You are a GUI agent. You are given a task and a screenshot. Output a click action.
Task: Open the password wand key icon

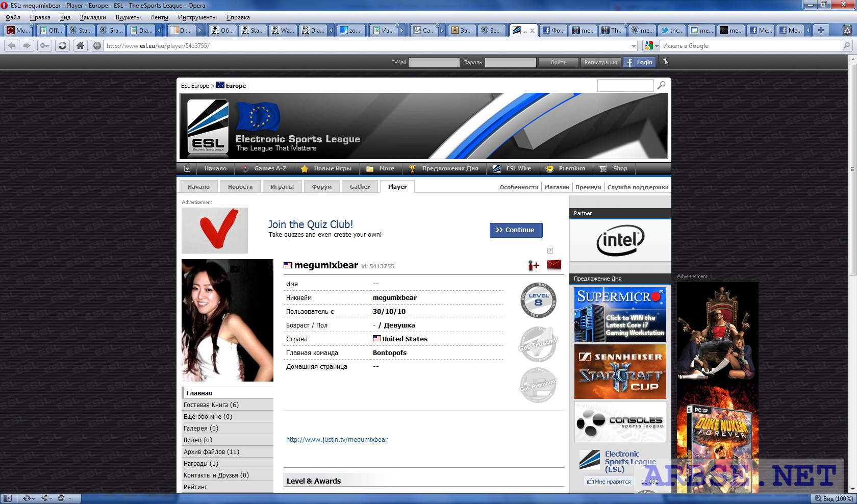pos(45,46)
